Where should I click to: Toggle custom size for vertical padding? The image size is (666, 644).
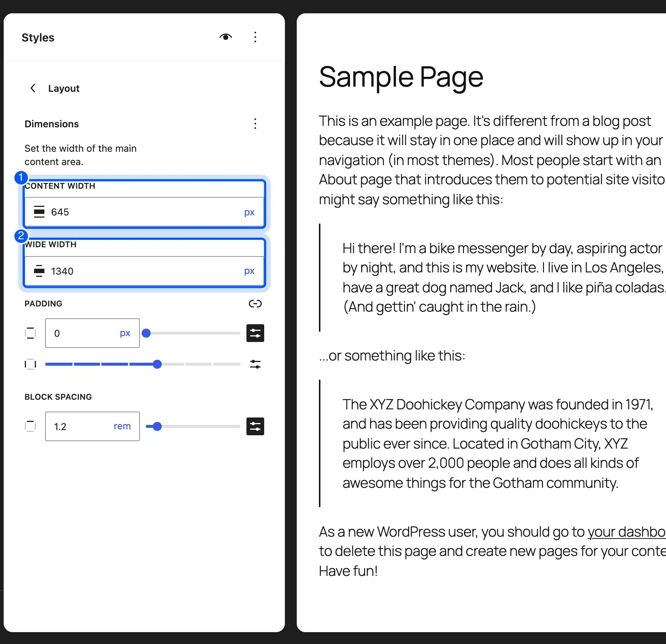(x=255, y=333)
